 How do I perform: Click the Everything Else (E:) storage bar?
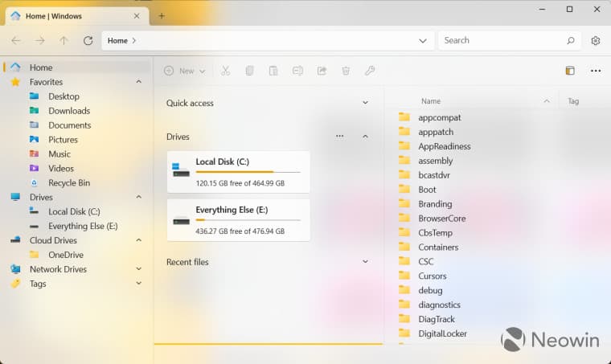point(248,220)
